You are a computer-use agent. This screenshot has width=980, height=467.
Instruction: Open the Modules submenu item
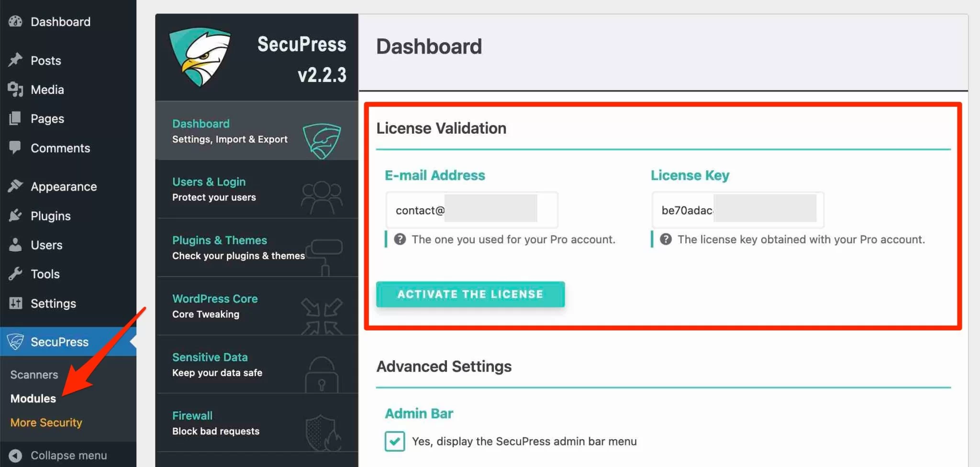33,399
